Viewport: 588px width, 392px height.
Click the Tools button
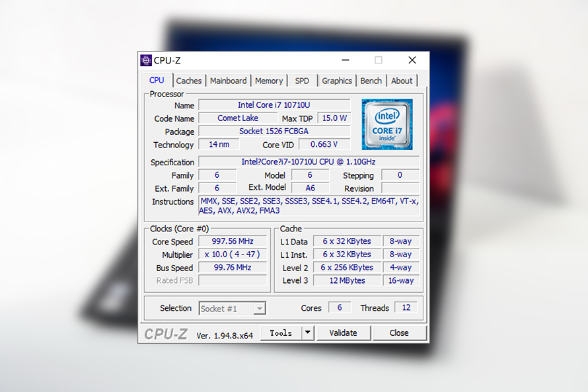[281, 333]
